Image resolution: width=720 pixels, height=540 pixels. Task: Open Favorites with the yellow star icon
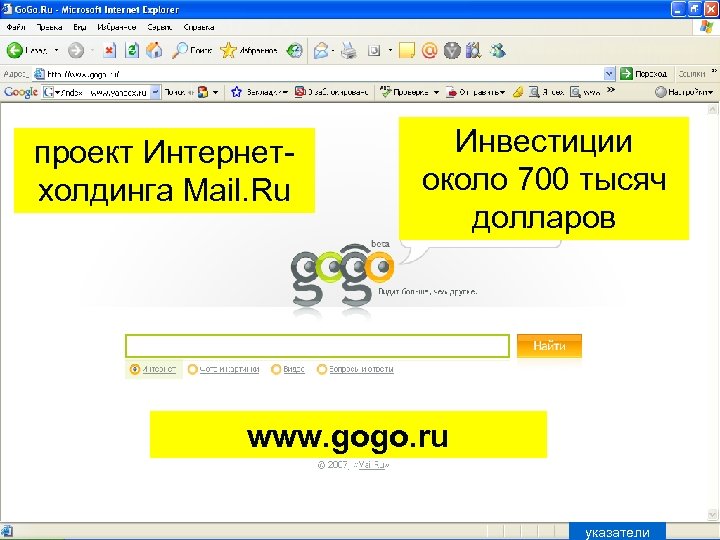pyautogui.click(x=228, y=51)
